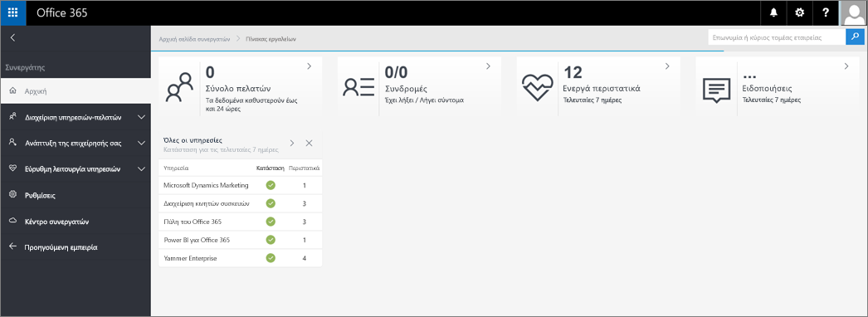
Task: Click the home icon next to Αρχική
Action: coord(13,90)
